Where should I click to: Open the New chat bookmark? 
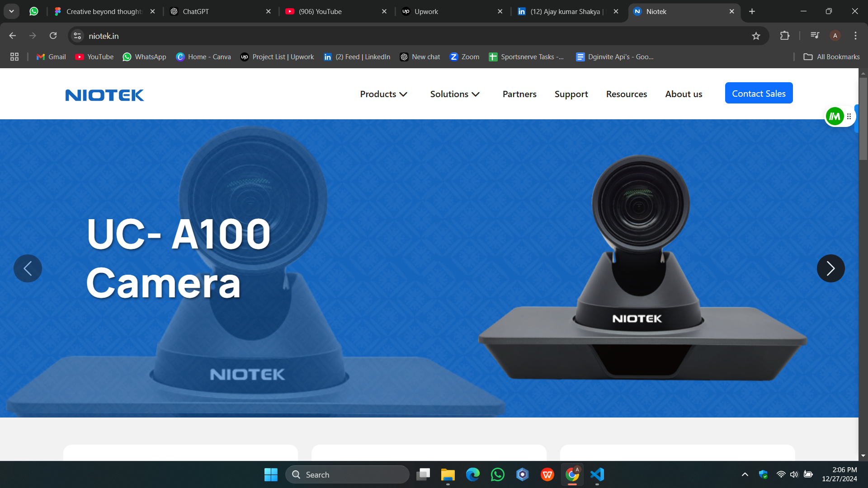tap(420, 57)
